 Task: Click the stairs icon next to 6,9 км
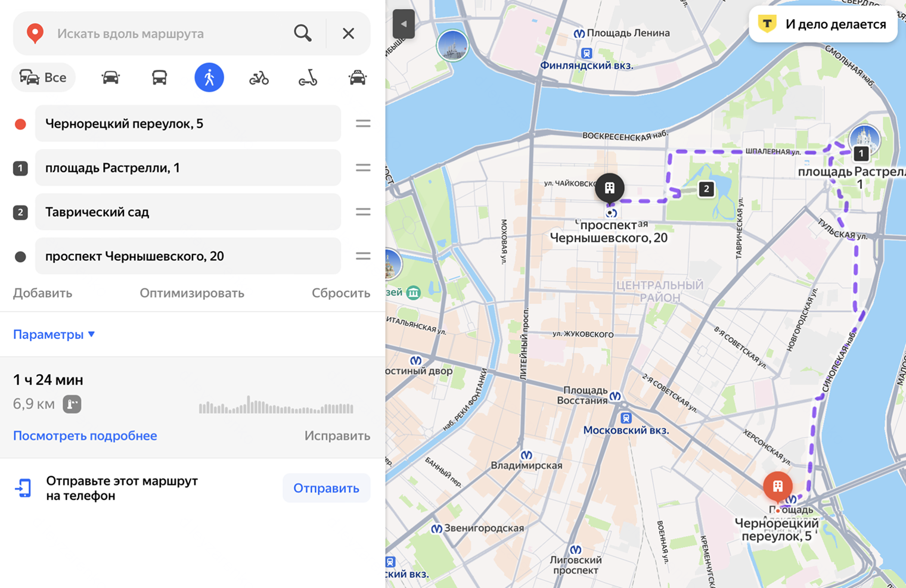pos(72,404)
